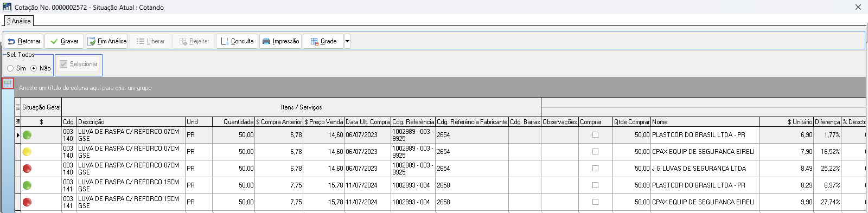The height and width of the screenshot is (213, 868).
Task: Click unit price cell 8,49
Action: [x=786, y=169]
